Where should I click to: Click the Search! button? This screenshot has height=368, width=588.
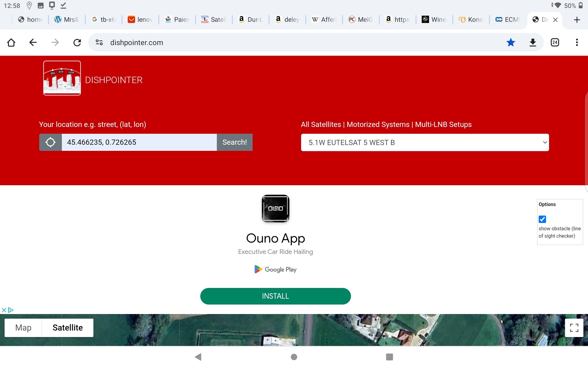tap(235, 142)
